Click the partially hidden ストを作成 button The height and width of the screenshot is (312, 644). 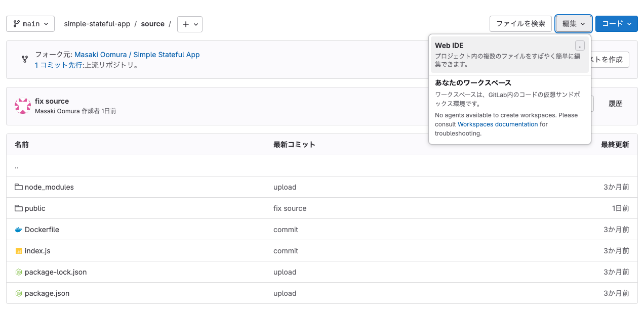pyautogui.click(x=610, y=60)
